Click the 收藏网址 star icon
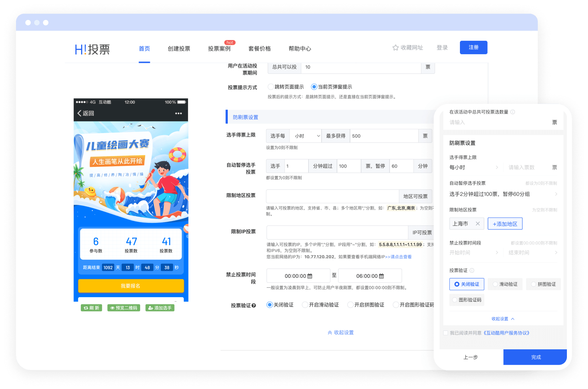 (x=396, y=48)
